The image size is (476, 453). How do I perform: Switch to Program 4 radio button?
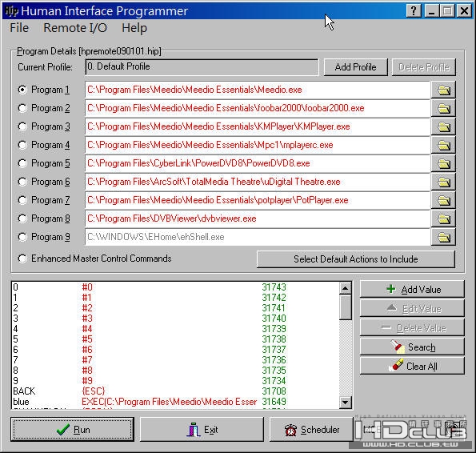tap(22, 145)
